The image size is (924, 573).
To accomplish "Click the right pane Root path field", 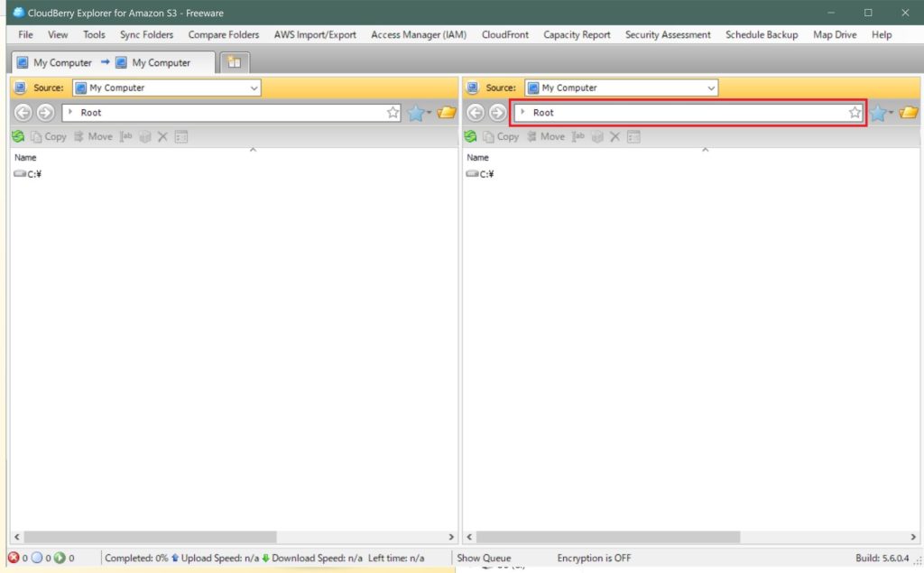I will [x=687, y=112].
